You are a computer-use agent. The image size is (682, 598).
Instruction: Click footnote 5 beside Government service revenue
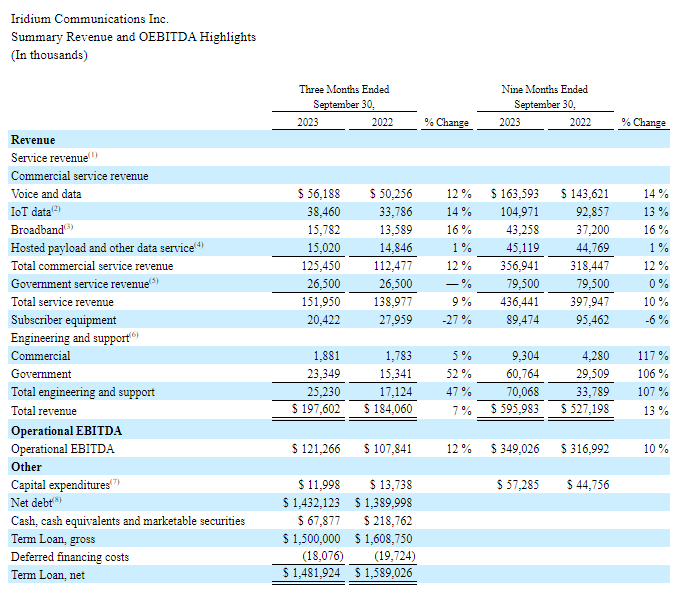(x=154, y=281)
